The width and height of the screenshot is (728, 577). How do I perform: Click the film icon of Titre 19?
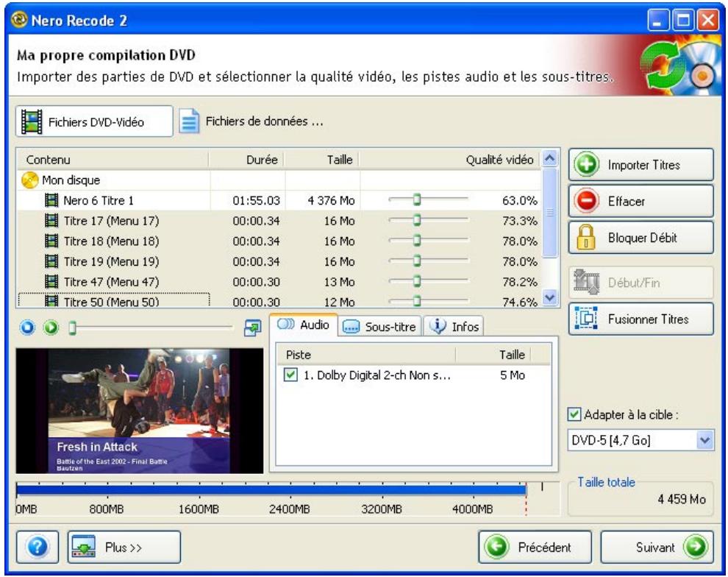click(51, 261)
